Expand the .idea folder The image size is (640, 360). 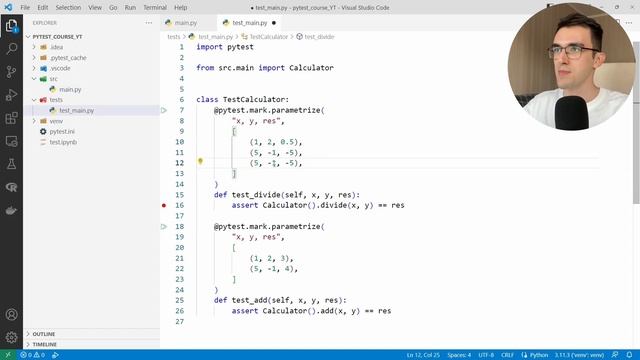(x=56, y=47)
